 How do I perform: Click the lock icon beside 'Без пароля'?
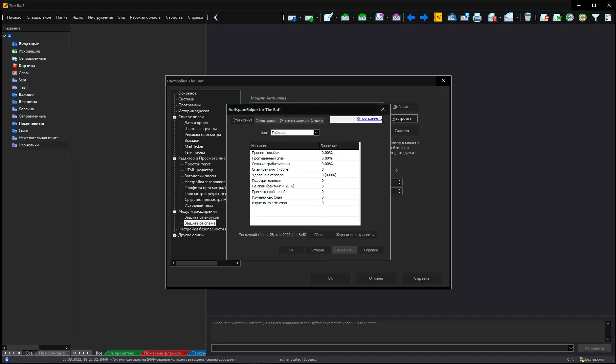point(582,359)
